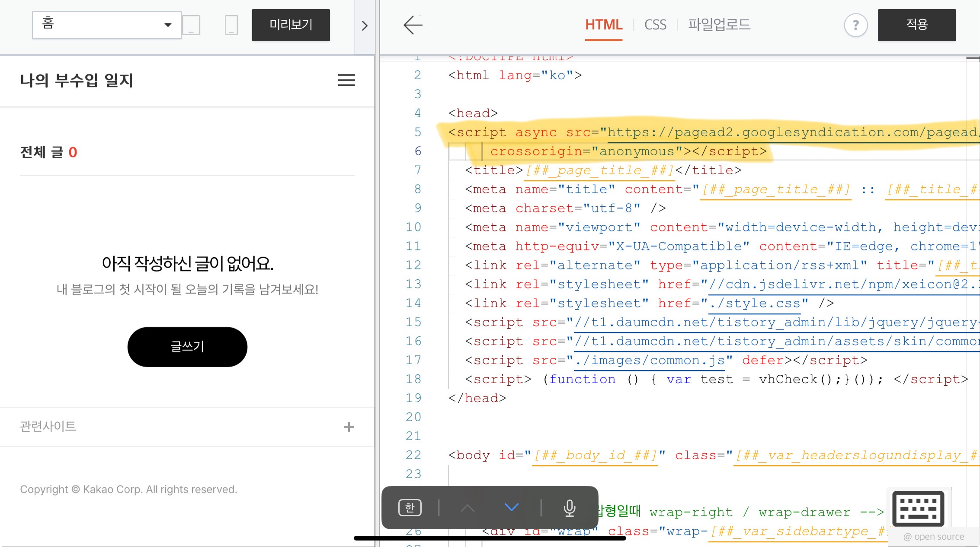The image size is (980, 547).
Task: Open help with question mark icon
Action: pyautogui.click(x=855, y=25)
